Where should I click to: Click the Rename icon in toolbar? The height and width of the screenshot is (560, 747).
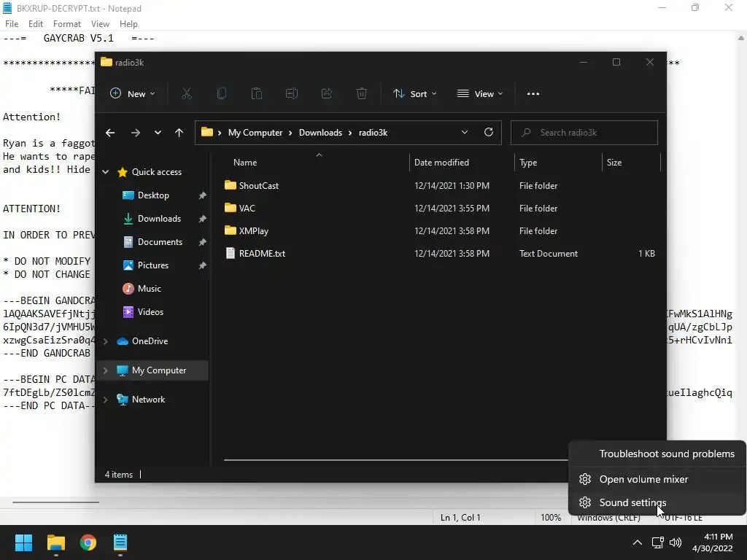[292, 94]
